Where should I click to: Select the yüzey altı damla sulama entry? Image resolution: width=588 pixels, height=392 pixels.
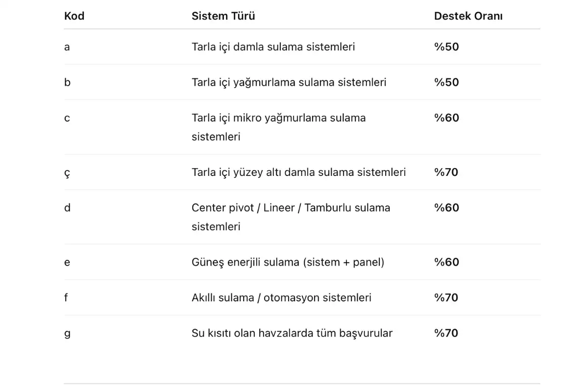click(x=298, y=172)
